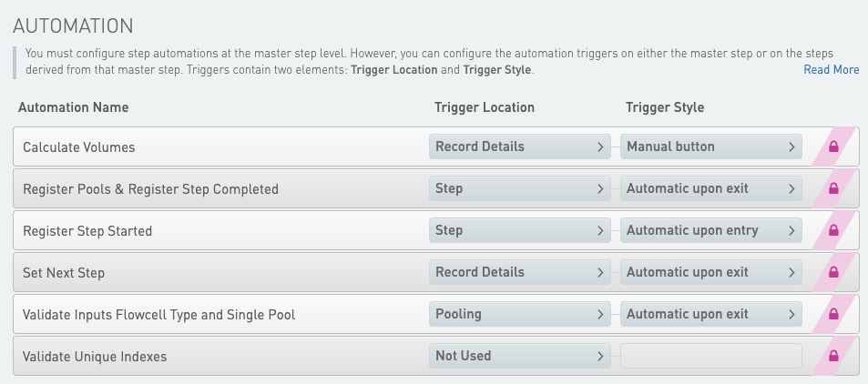Click the Automation Name column header

74,107
